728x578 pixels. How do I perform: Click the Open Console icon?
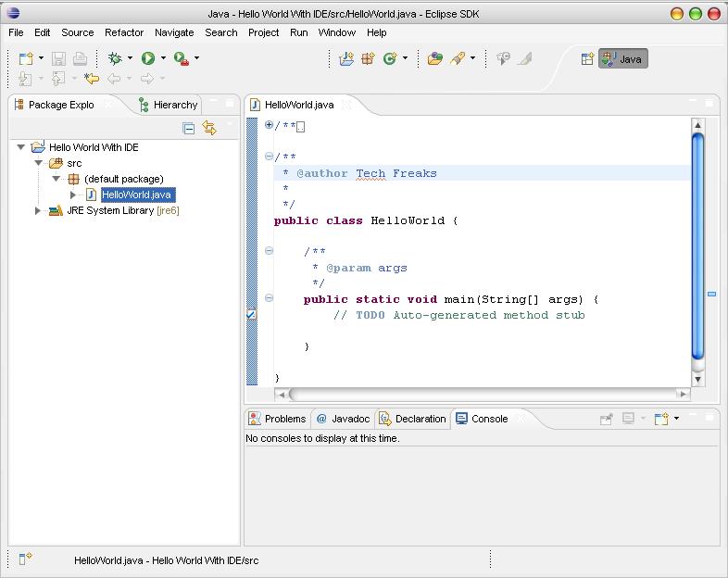661,419
